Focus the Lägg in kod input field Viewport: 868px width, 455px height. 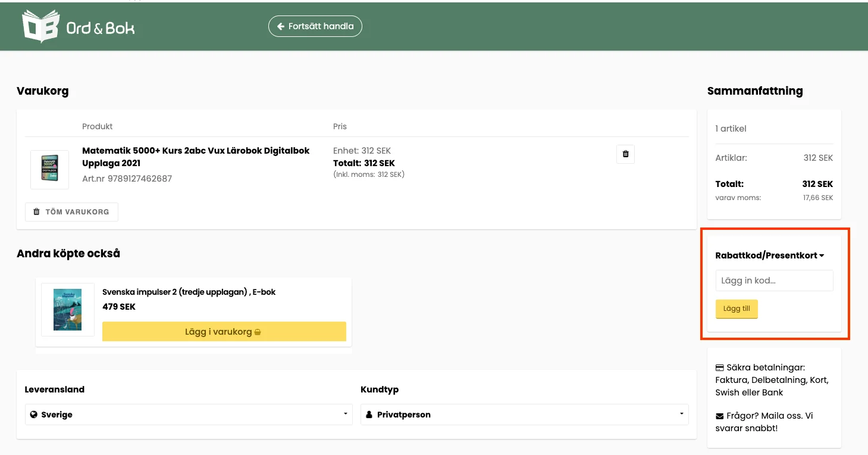[774, 281]
